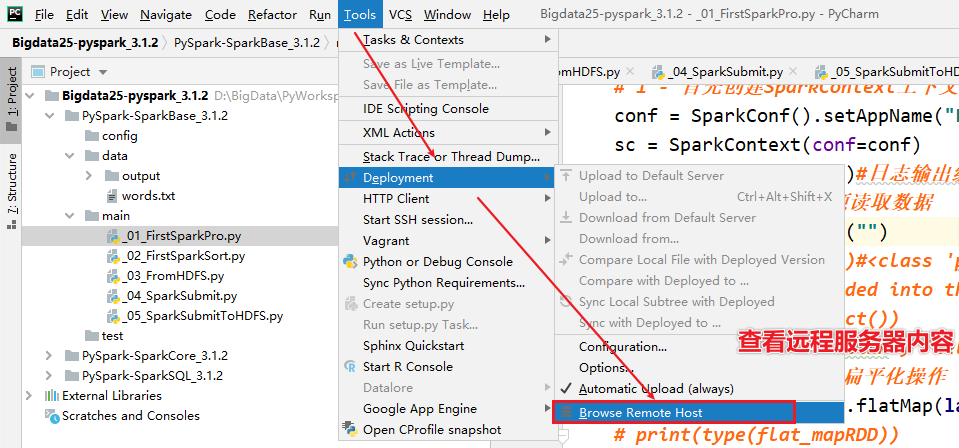Select the config folder
Viewport: 959px width, 448px height.
click(x=111, y=136)
